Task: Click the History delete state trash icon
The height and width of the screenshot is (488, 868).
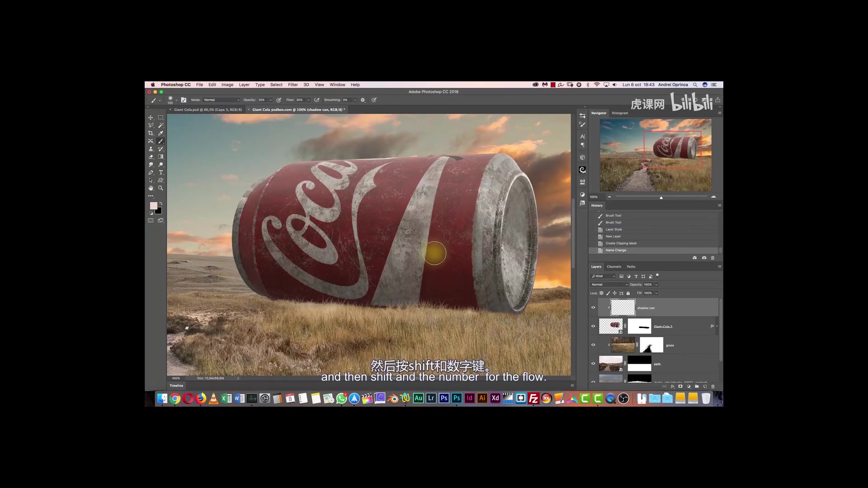Action: click(713, 258)
